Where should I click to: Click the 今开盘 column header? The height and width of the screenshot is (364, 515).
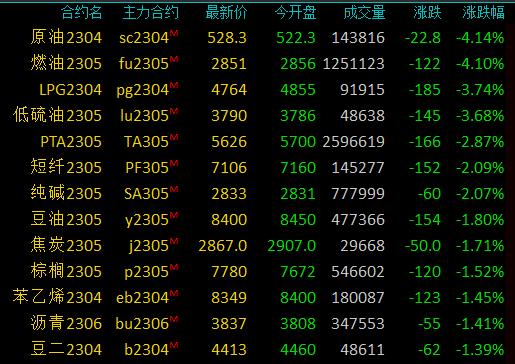[x=295, y=13]
